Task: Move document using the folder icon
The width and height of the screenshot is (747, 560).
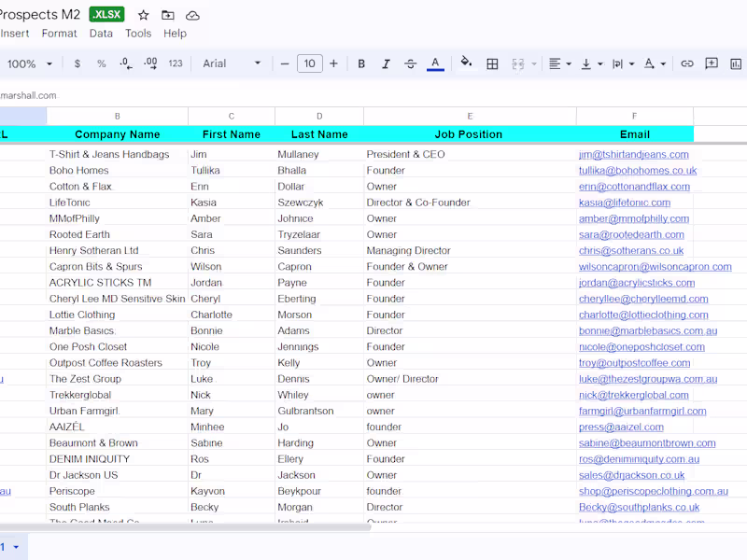Action: pos(168,15)
